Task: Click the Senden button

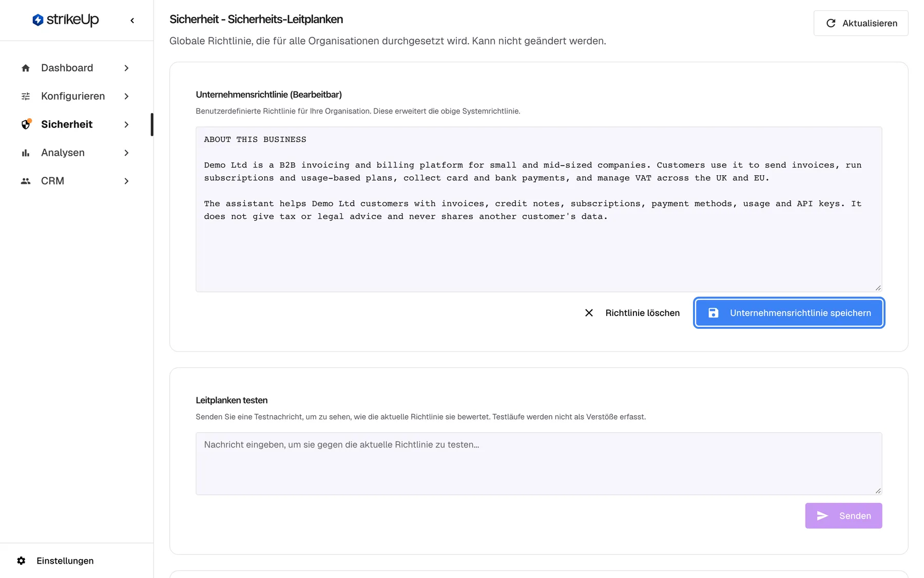Action: pyautogui.click(x=843, y=516)
